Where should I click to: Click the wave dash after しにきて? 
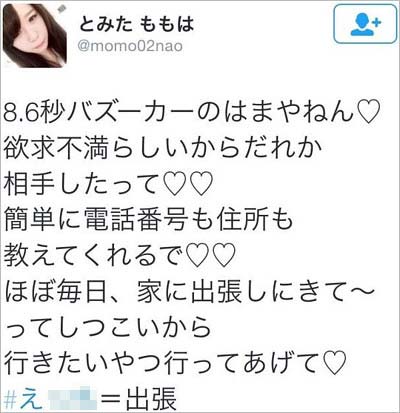coord(363,291)
